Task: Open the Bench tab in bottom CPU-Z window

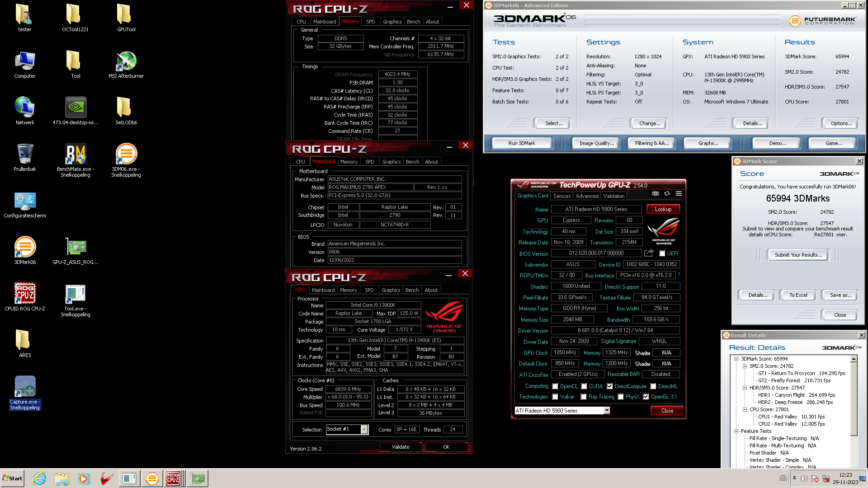Action: pos(412,290)
